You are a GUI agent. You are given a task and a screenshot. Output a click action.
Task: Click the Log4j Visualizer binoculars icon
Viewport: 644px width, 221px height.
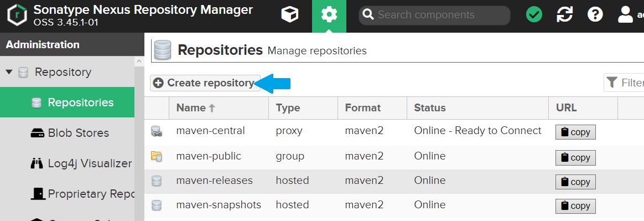[x=37, y=163]
